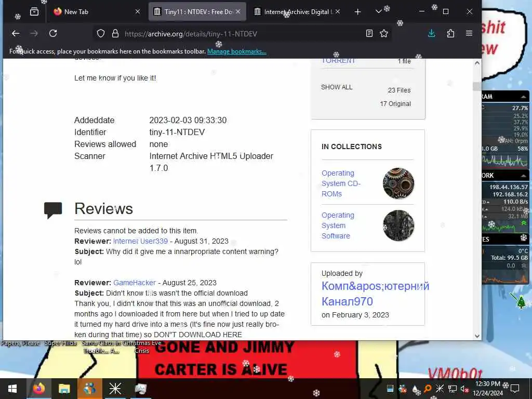
Task: Click the up arrow of the page scrollbar
Action: point(477,63)
